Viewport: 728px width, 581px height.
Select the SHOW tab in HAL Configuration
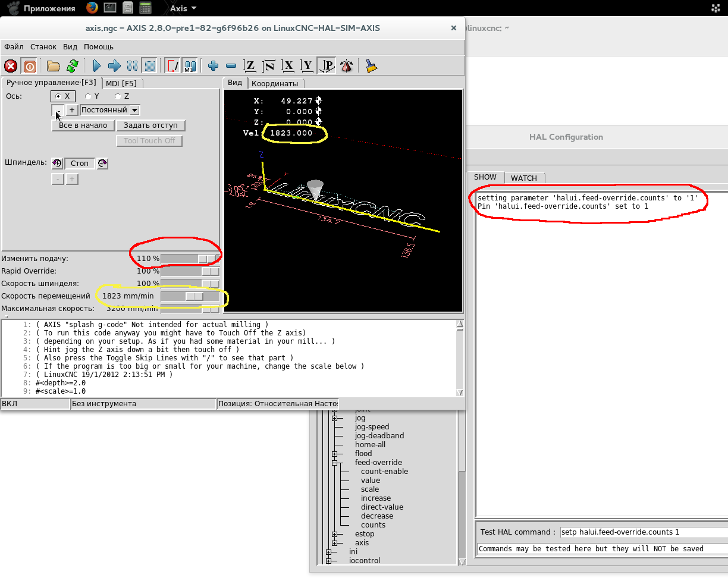485,177
